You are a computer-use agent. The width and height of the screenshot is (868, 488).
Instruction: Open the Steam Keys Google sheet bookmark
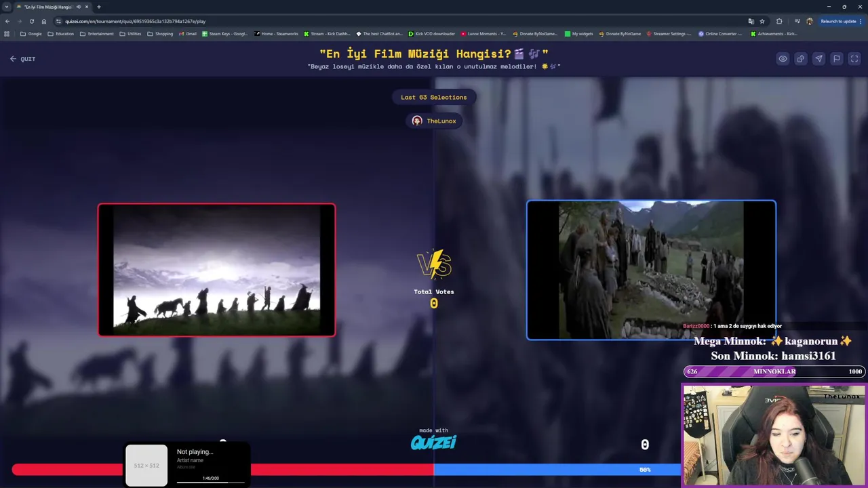click(x=225, y=33)
